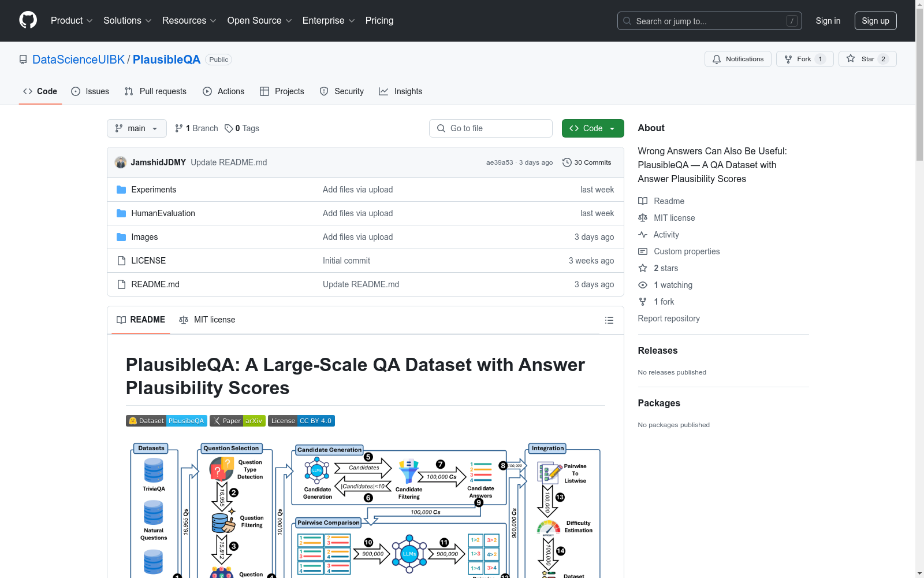Click the scale icon beside MIT license

click(x=643, y=218)
